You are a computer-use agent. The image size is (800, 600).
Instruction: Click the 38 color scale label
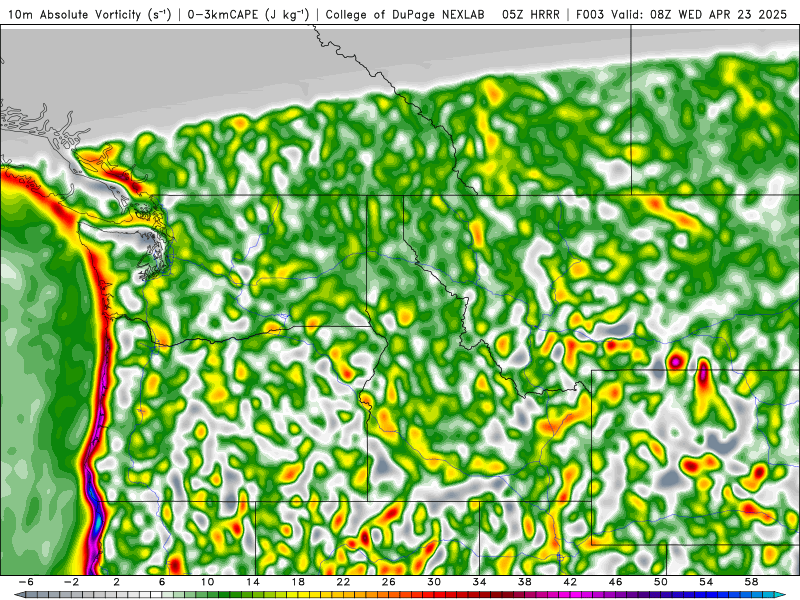pos(525,582)
